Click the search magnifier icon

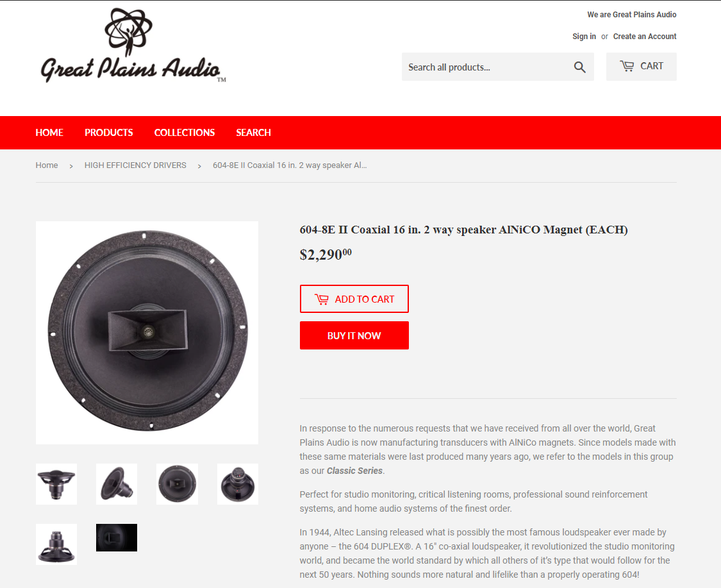click(x=579, y=67)
